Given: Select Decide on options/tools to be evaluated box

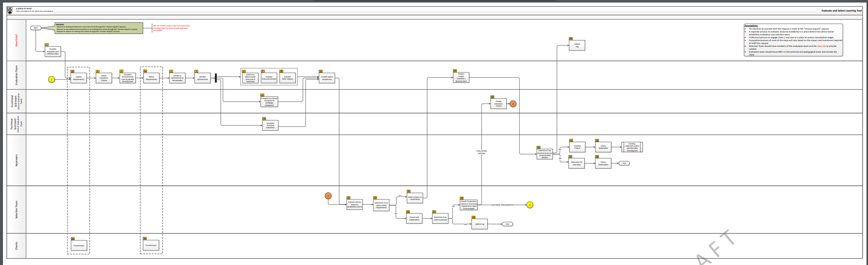Looking at the screenshot, I should [177, 78].
